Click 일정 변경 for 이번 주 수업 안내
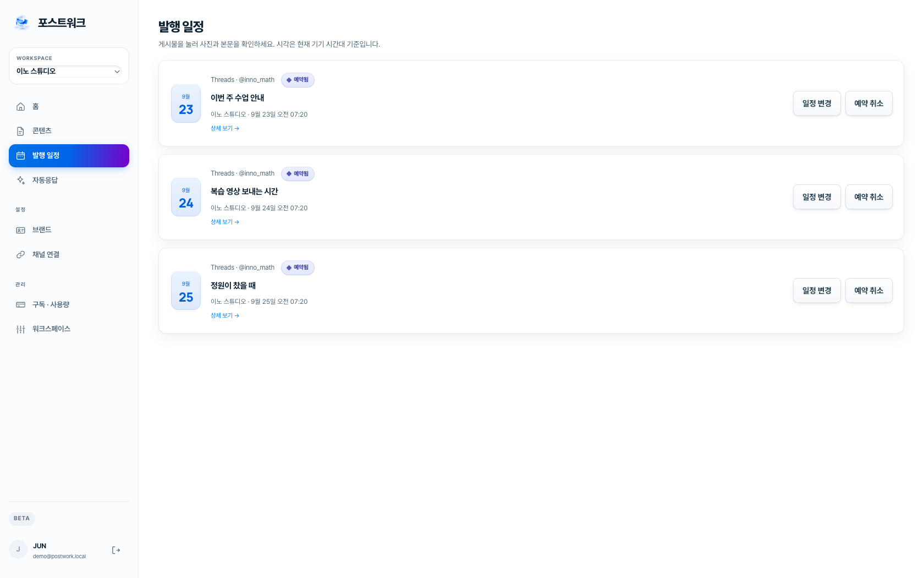This screenshot has width=924, height=578. pyautogui.click(x=817, y=103)
